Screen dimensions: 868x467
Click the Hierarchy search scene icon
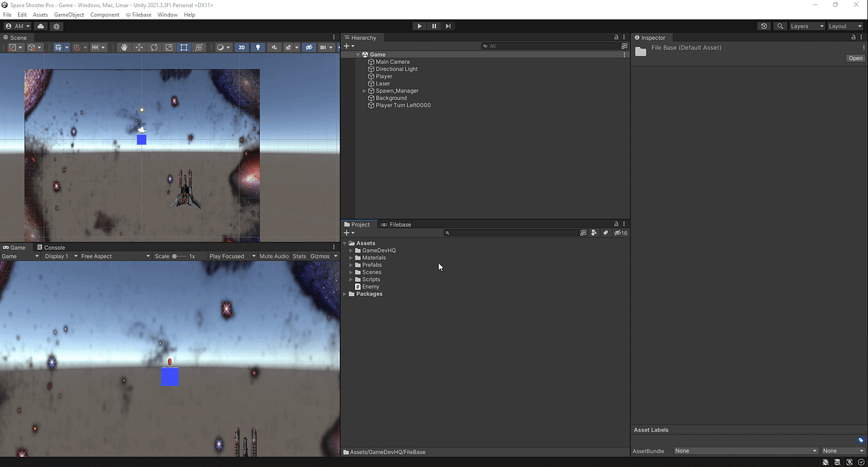coord(624,46)
